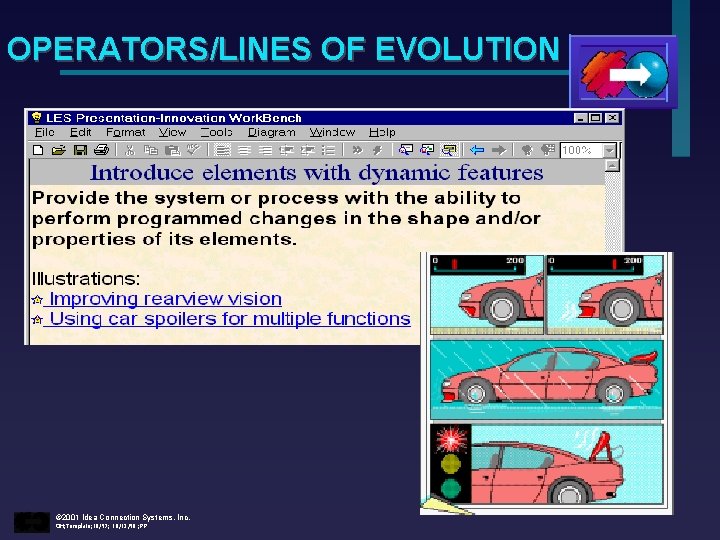This screenshot has height=540, width=720.
Task: Click the 100% zoom value field
Action: (x=582, y=150)
